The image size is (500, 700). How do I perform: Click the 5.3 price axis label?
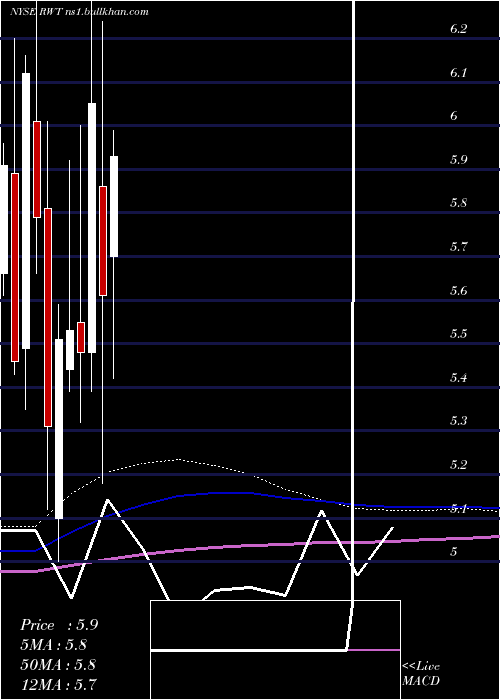pos(458,421)
